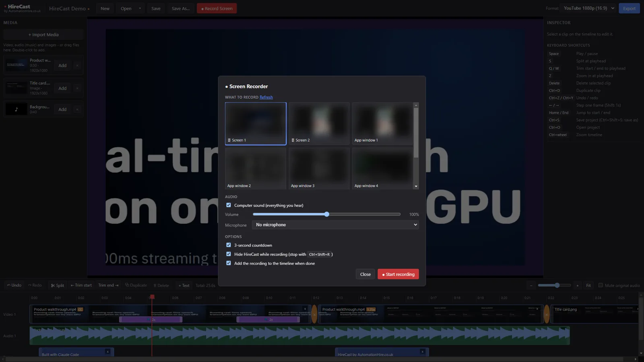The width and height of the screenshot is (644, 362).
Task: Click Fit to fit the timeline
Action: tap(588, 286)
